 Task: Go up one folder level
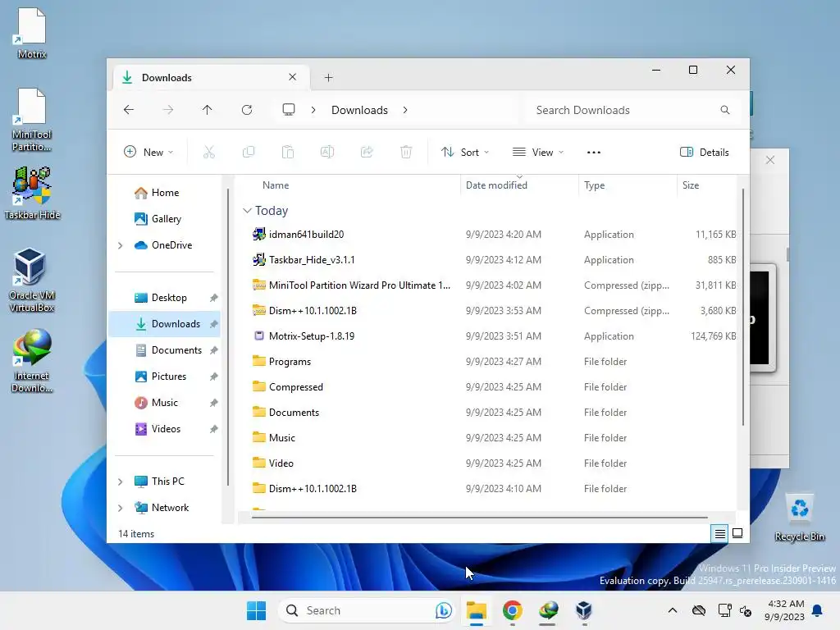coord(208,110)
